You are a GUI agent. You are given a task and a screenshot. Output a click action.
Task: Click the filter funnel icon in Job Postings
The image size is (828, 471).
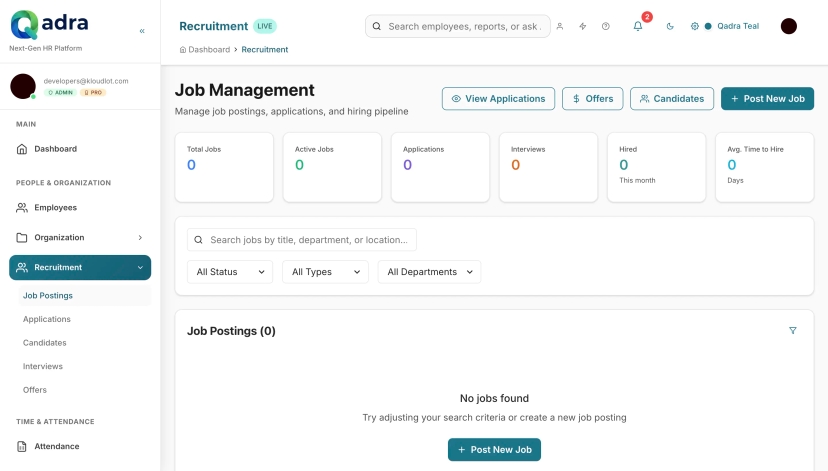click(x=793, y=331)
